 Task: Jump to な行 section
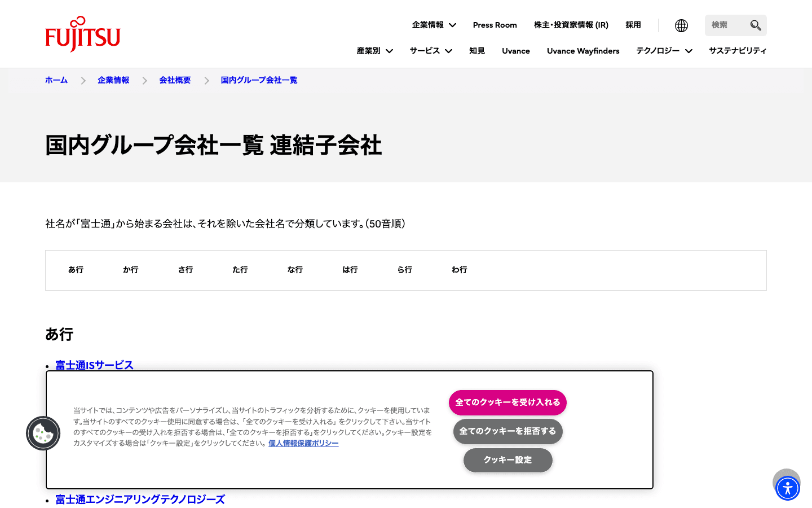click(295, 270)
